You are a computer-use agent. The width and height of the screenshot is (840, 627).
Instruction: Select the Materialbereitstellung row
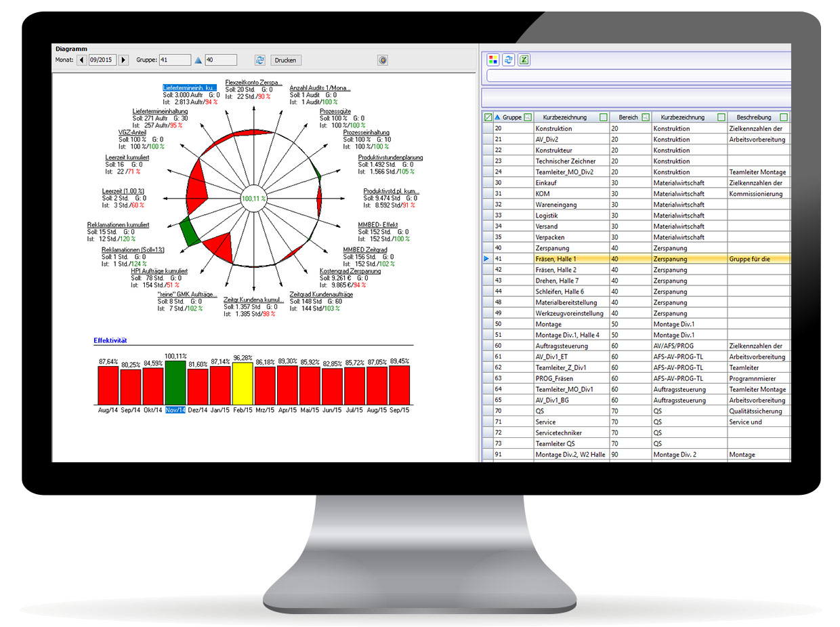point(637,302)
